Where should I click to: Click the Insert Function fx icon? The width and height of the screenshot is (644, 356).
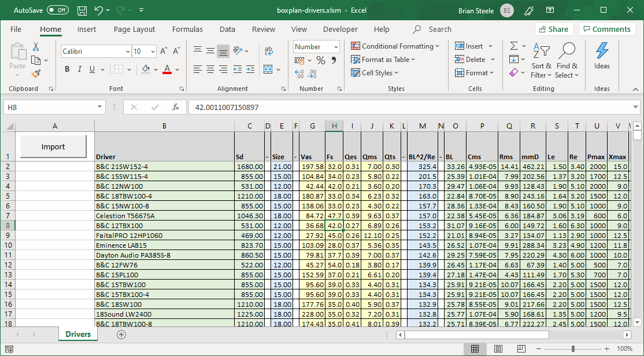click(176, 107)
